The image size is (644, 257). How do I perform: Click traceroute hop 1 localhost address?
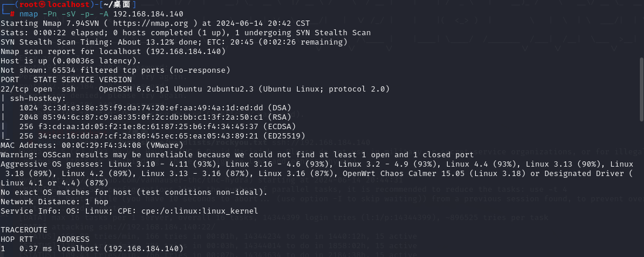tap(120, 248)
